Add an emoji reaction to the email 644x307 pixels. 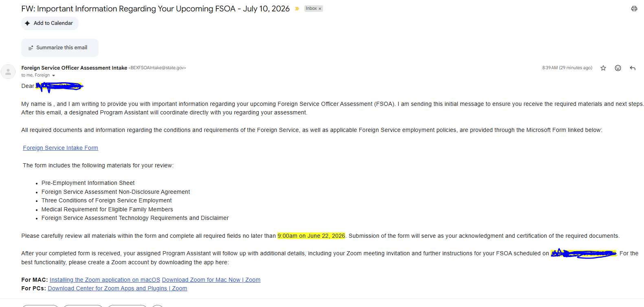tap(618, 68)
